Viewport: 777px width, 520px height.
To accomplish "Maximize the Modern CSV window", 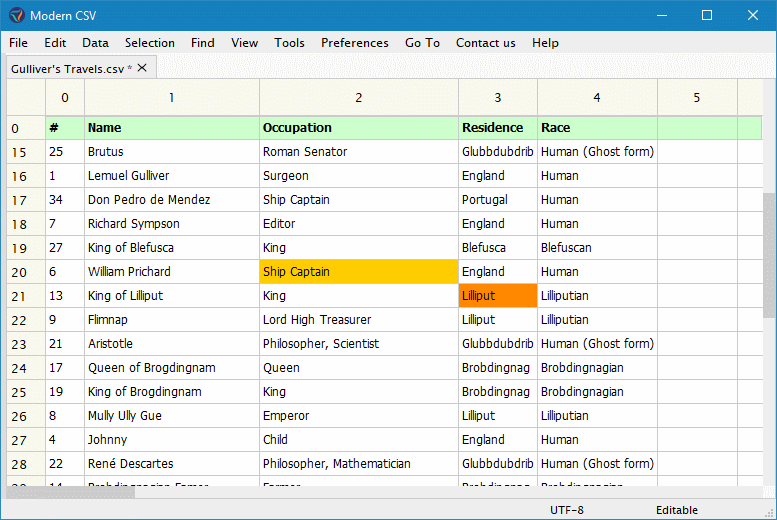I will (707, 15).
